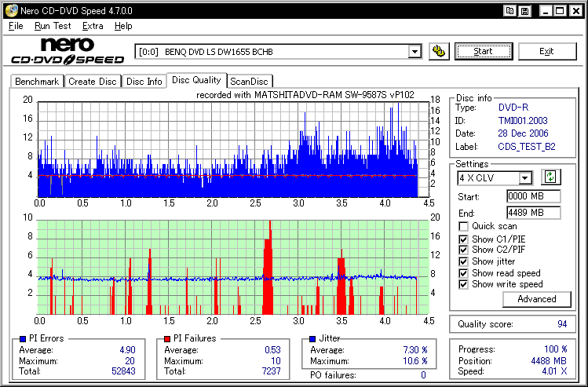Click the Start MB input field

pos(533,196)
